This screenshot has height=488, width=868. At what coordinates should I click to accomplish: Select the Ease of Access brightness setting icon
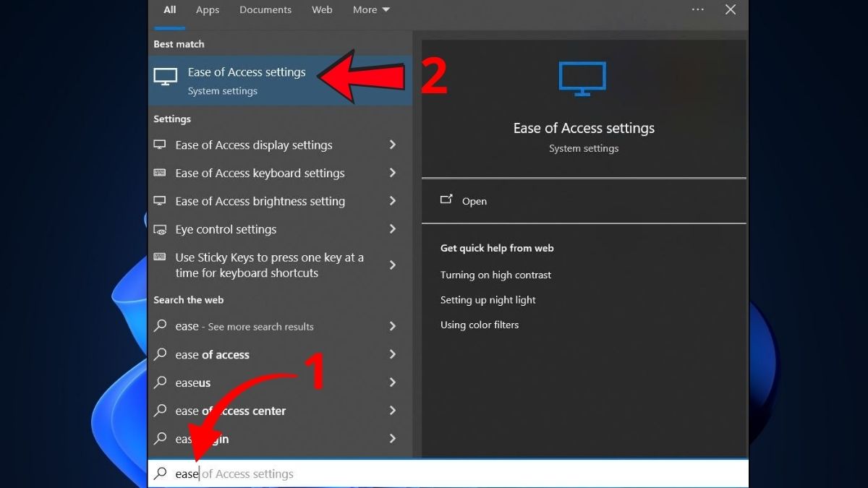(x=159, y=201)
